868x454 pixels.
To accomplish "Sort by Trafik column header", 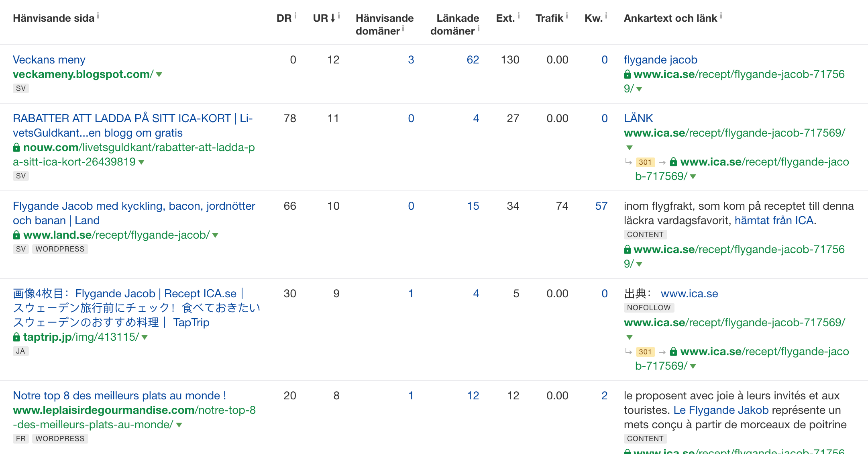I will [x=549, y=18].
